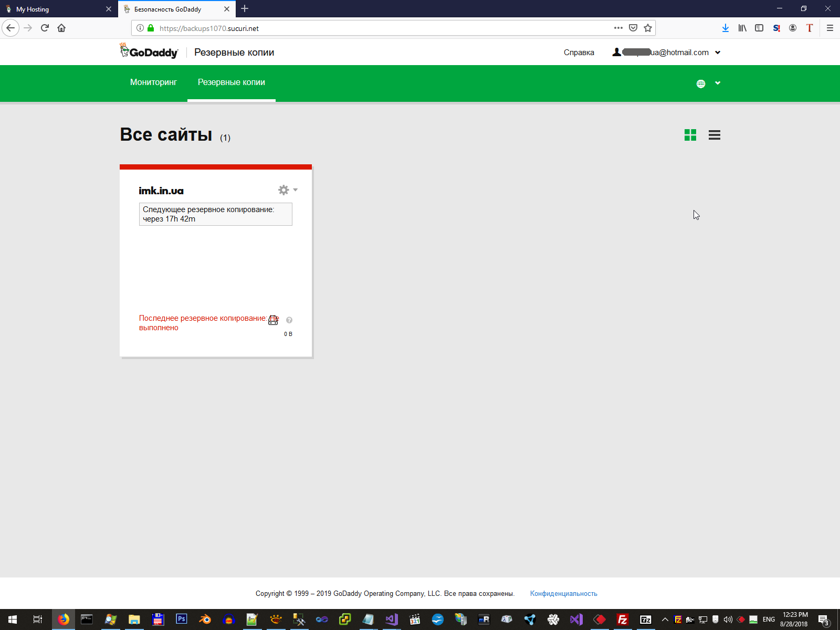Image resolution: width=840 pixels, height=630 pixels.
Task: Open FileZilla from the taskbar
Action: [623, 619]
